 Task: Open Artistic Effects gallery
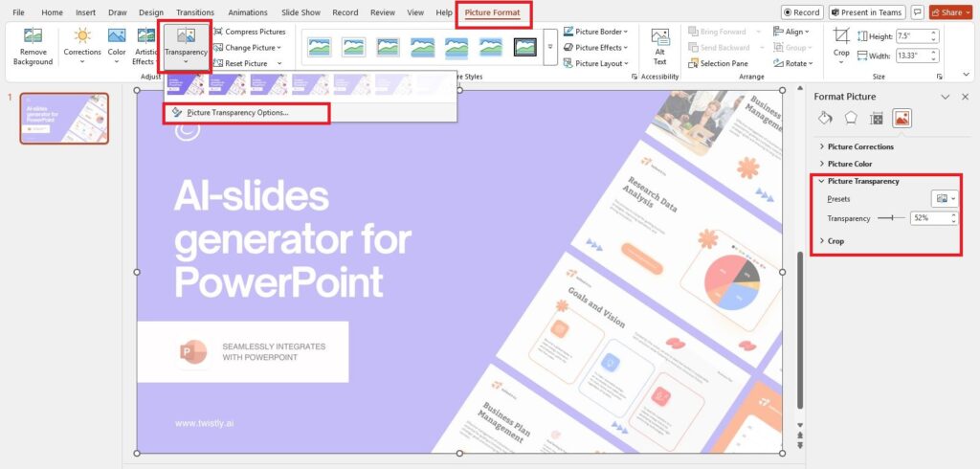145,46
